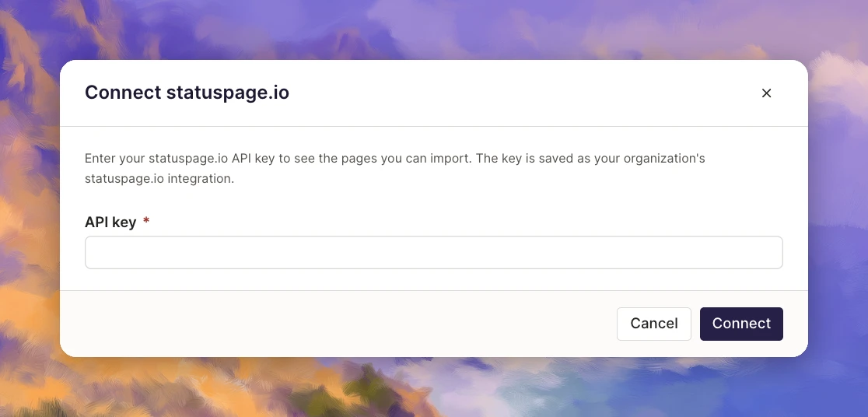
Task: Click the Connect button
Action: [741, 324]
